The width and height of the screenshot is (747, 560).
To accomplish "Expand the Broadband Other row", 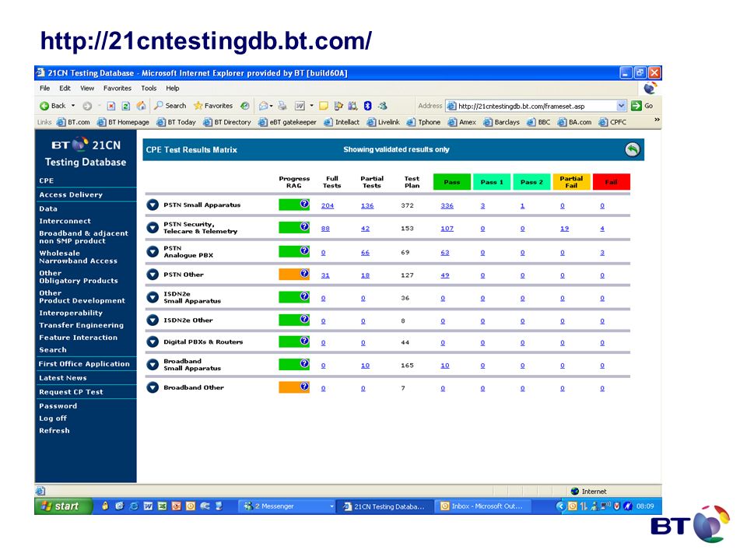I will (153, 387).
